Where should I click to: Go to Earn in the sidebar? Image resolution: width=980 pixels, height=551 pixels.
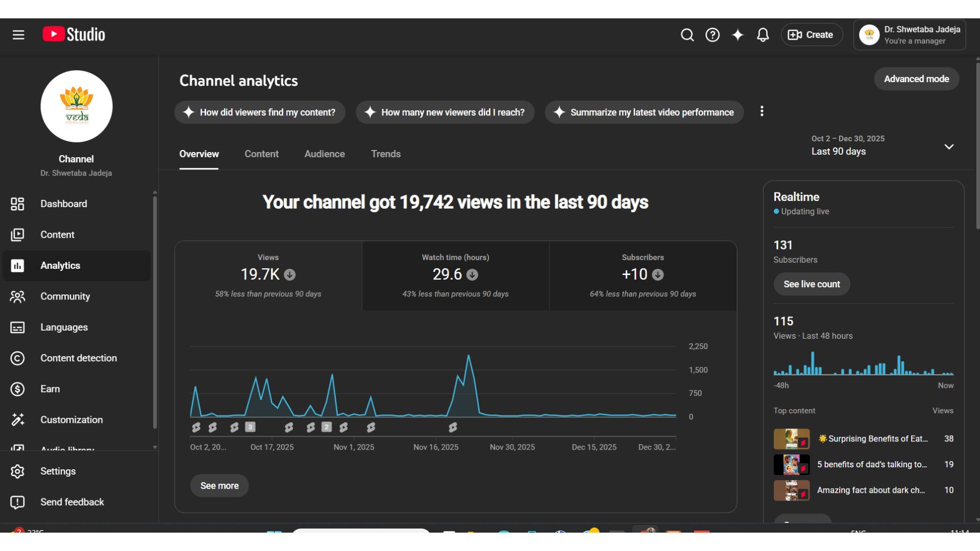coord(50,389)
